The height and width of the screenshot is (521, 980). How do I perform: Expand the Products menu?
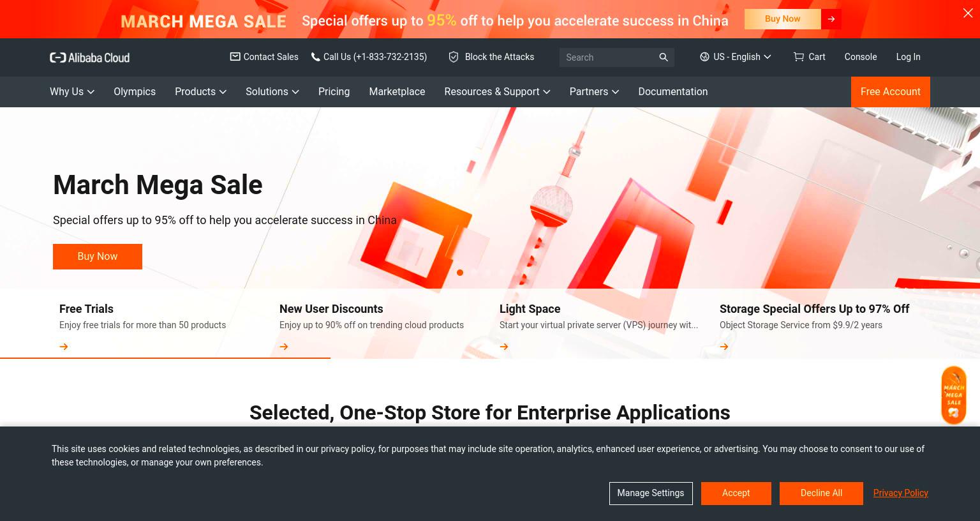coord(200,92)
